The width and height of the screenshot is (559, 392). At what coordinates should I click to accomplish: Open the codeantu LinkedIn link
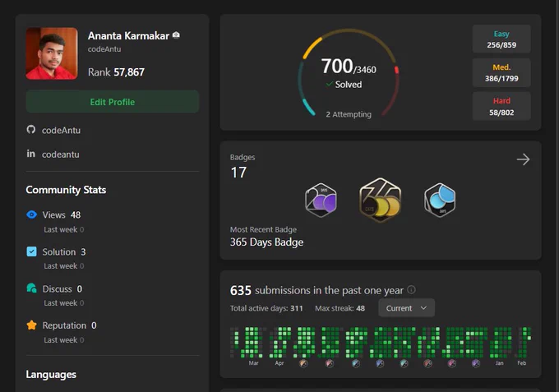coord(61,154)
